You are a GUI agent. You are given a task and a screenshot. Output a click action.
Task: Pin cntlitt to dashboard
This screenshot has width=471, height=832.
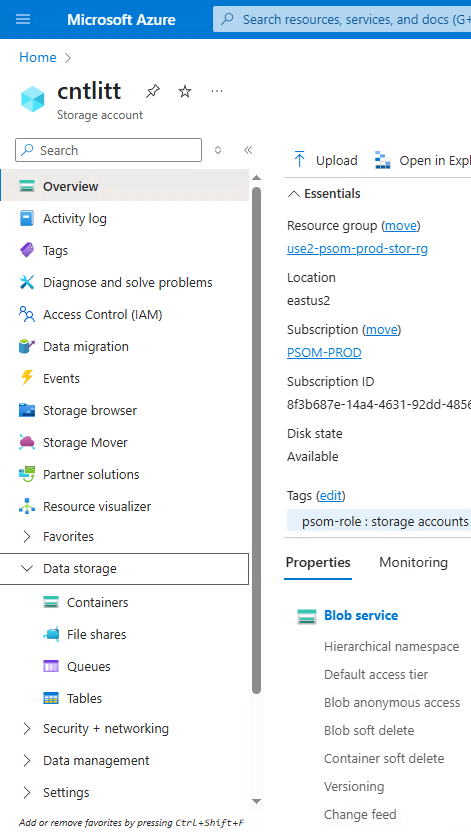[x=153, y=91]
